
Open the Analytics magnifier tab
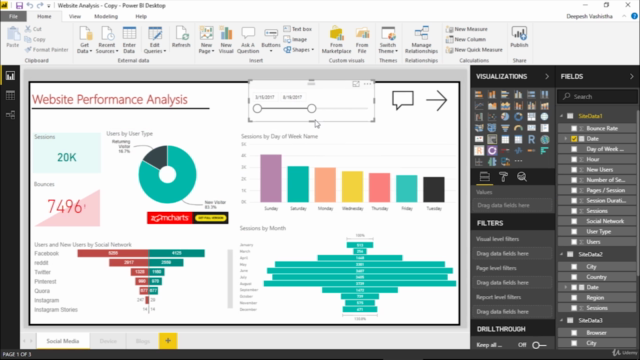[x=522, y=177]
